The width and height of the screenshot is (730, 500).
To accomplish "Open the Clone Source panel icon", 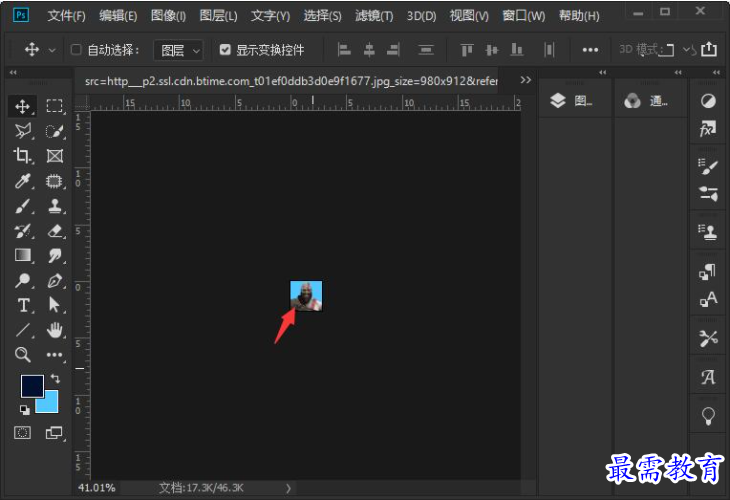I will pyautogui.click(x=708, y=231).
